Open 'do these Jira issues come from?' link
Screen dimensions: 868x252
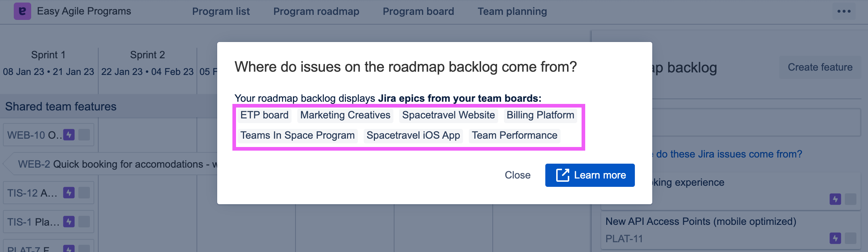tap(729, 154)
